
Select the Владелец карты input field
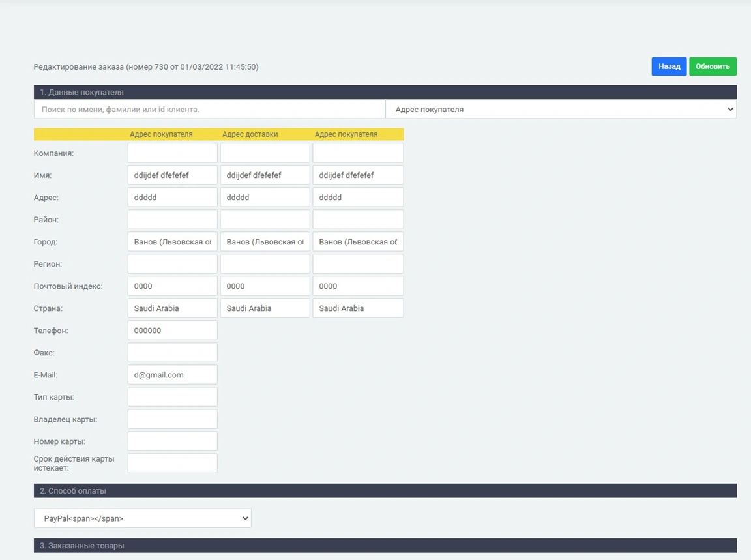172,419
